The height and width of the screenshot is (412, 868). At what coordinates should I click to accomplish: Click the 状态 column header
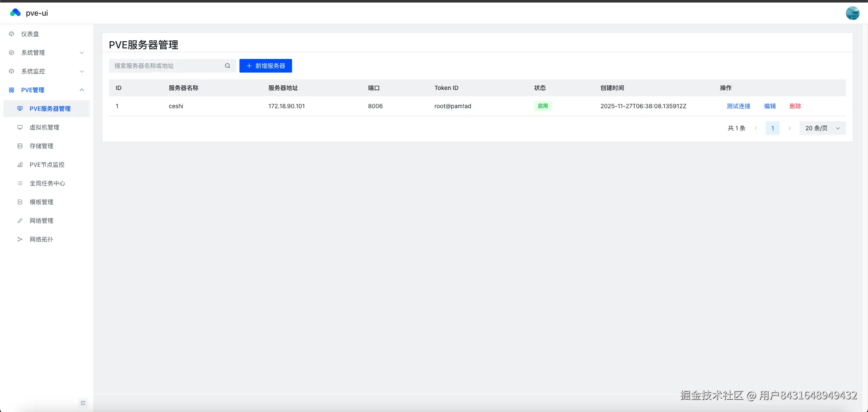point(540,88)
